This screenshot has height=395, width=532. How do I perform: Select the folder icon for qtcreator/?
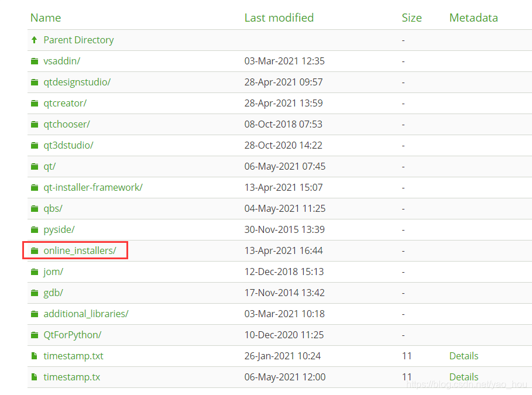pos(35,103)
